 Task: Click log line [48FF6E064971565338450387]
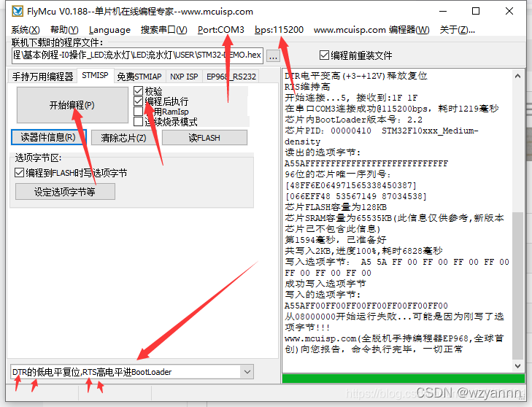[x=350, y=185]
